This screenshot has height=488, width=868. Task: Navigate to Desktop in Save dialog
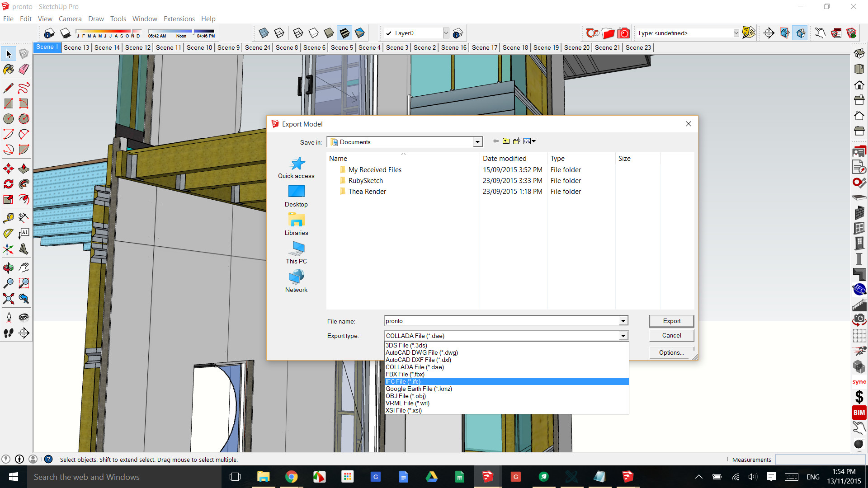click(296, 196)
